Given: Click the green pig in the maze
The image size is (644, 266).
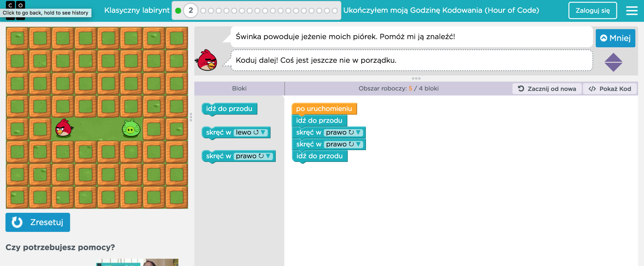Looking at the screenshot, I should (131, 128).
